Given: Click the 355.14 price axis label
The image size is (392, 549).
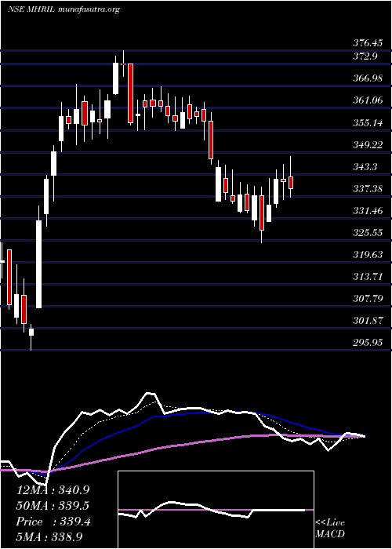Looking at the screenshot, I should (368, 123).
